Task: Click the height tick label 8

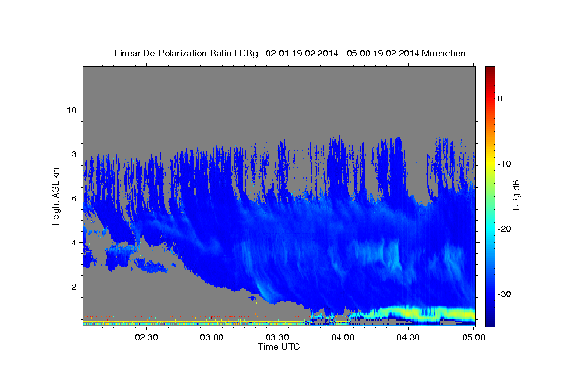Action: [73, 154]
